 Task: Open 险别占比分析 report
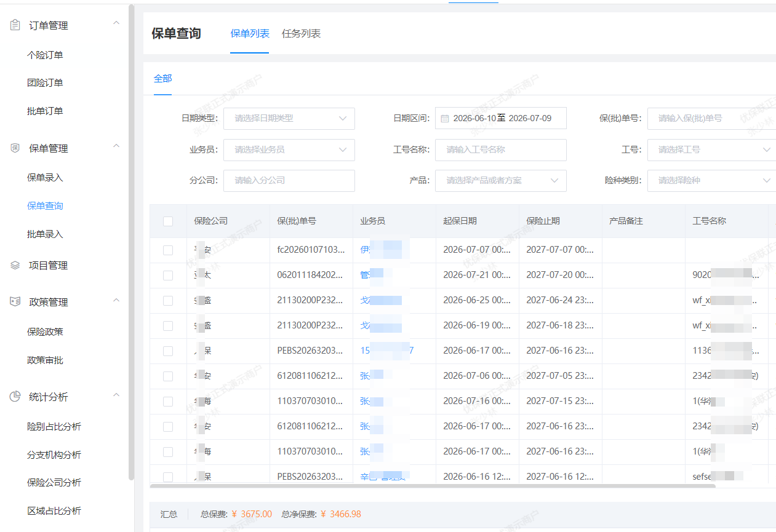(54, 427)
